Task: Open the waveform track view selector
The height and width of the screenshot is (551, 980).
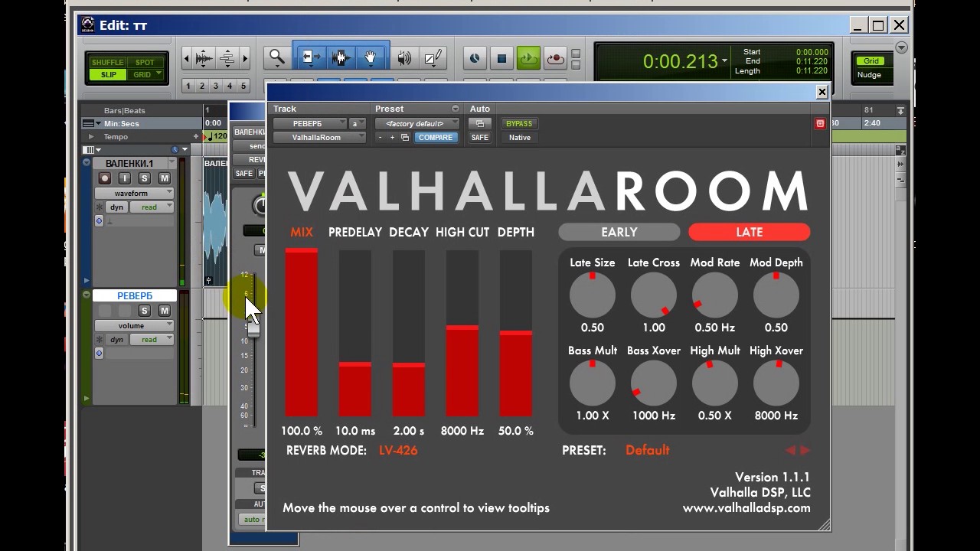Action: 134,194
